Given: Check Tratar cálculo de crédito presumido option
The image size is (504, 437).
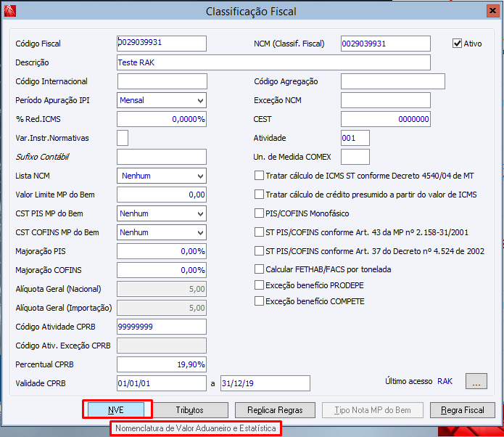Looking at the screenshot, I should 259,195.
